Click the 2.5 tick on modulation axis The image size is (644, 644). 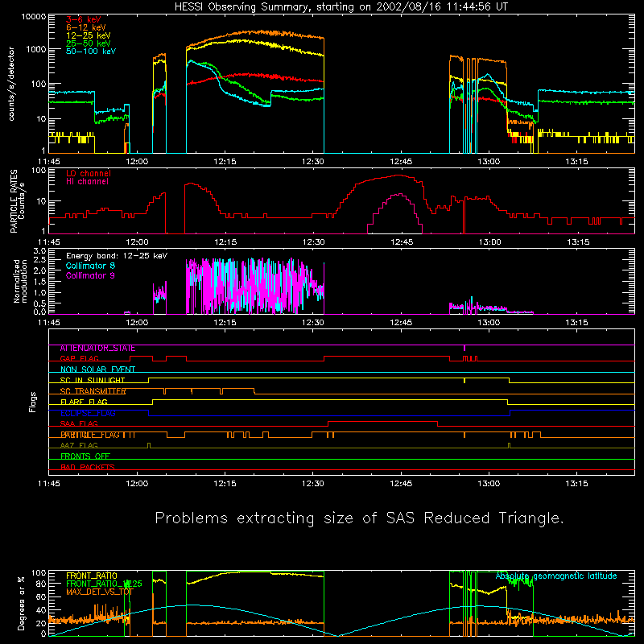pyautogui.click(x=39, y=260)
